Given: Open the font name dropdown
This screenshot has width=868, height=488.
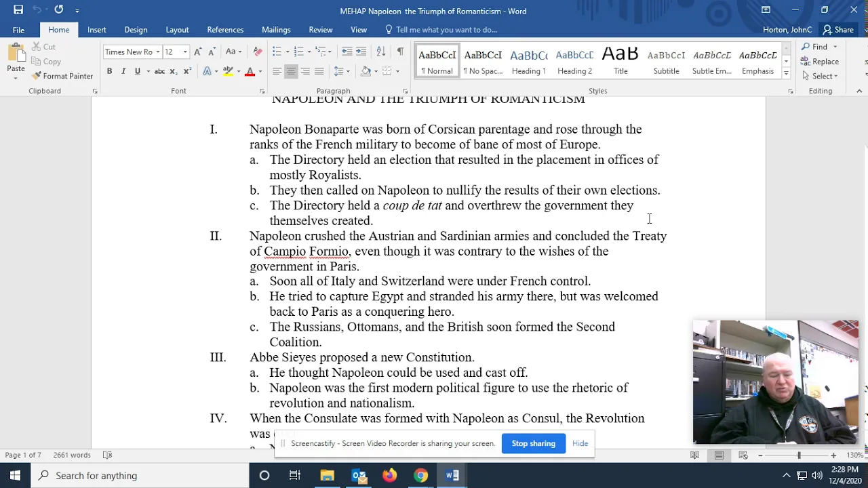Looking at the screenshot, I should pyautogui.click(x=158, y=52).
